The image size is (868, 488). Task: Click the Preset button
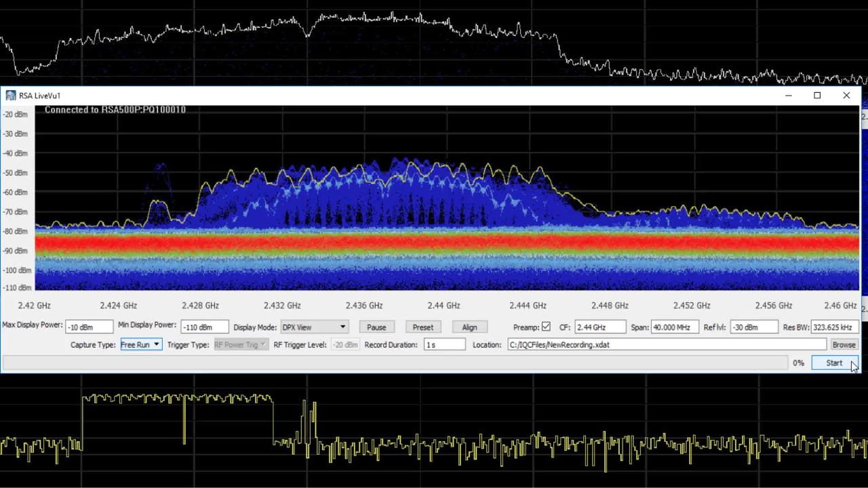(422, 327)
